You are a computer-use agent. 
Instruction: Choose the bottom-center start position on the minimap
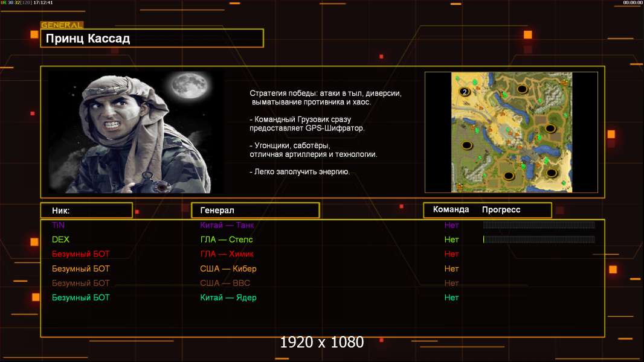[509, 176]
